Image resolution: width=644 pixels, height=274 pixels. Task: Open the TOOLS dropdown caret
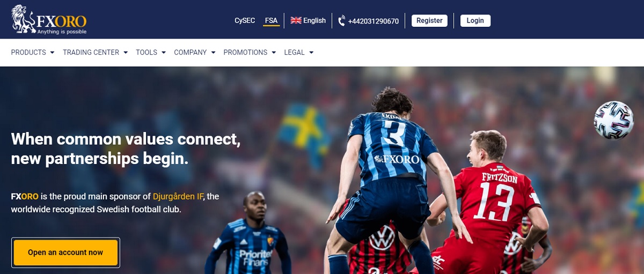tap(163, 53)
